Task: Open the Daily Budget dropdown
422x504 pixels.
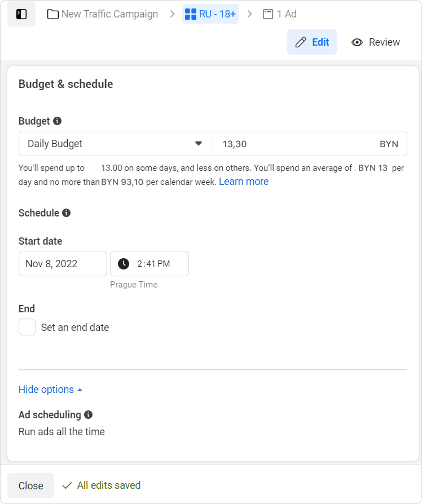Action: (x=116, y=144)
